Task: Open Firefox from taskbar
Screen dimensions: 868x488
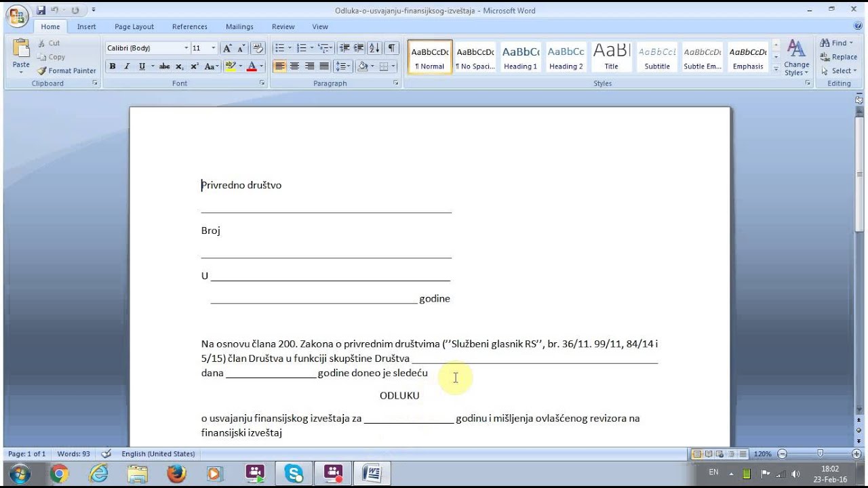Action: coord(176,474)
